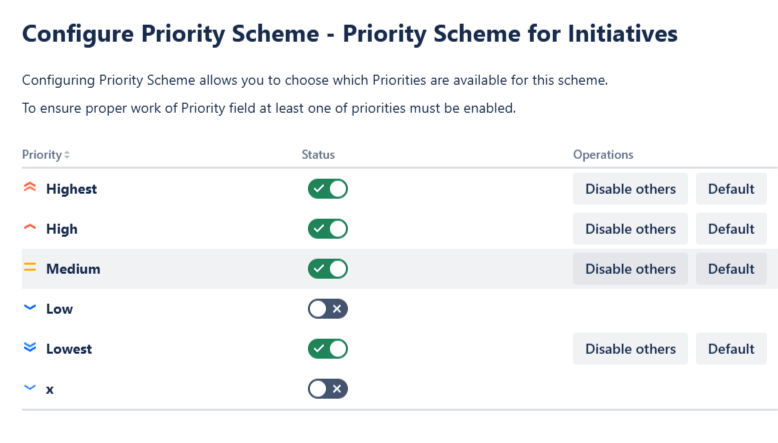Screen dimensions: 778x443
Task: Click the High priority up-arrow icon
Action: [30, 228]
